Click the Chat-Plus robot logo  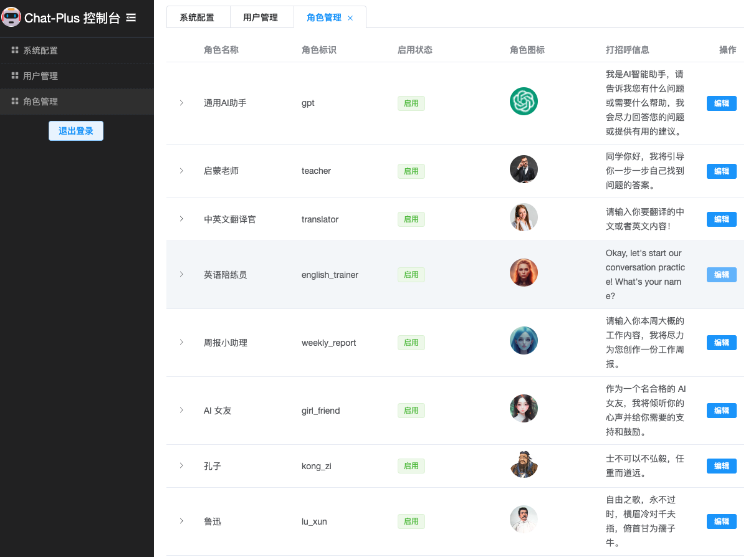11,17
